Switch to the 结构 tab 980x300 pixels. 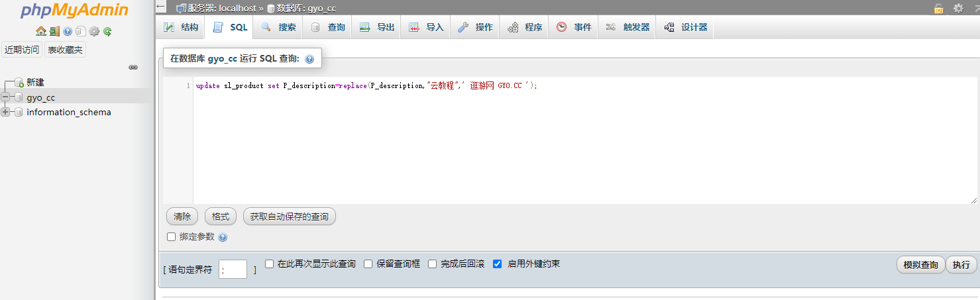click(181, 27)
